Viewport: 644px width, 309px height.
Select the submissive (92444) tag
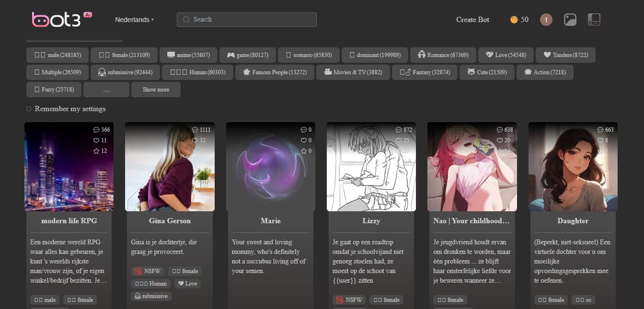125,72
